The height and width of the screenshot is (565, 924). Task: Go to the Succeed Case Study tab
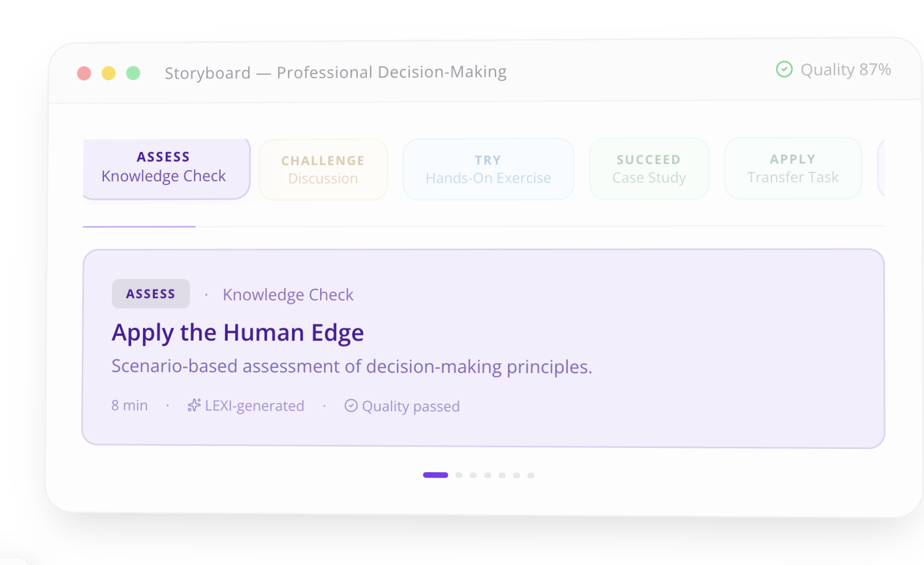[x=649, y=169]
